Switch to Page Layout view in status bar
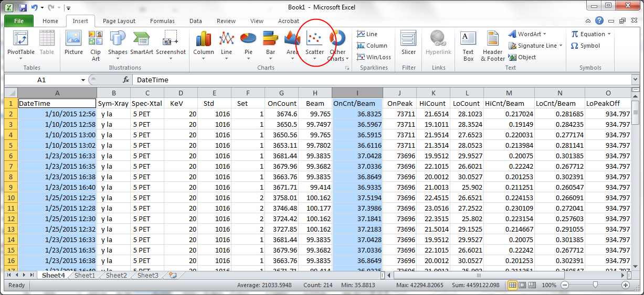The height and width of the screenshot is (295, 644). pos(522,285)
